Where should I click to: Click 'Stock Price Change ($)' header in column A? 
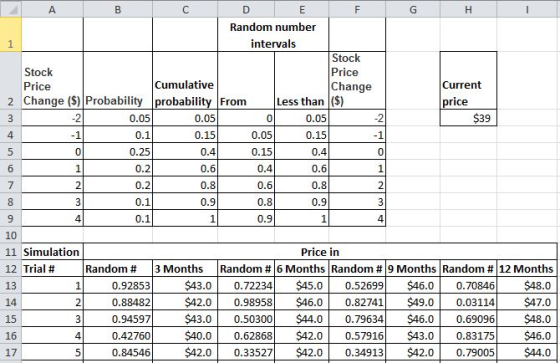click(x=52, y=81)
